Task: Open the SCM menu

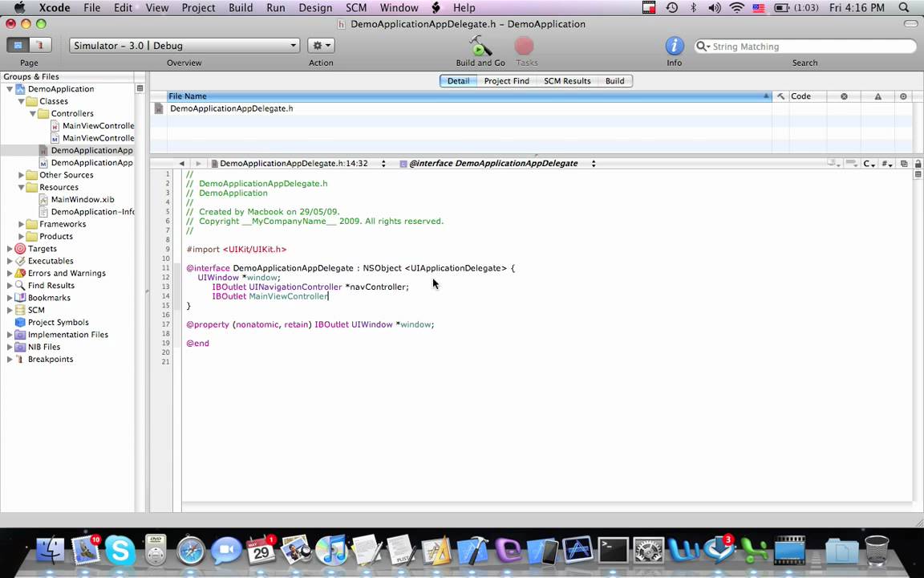Action: [x=356, y=8]
